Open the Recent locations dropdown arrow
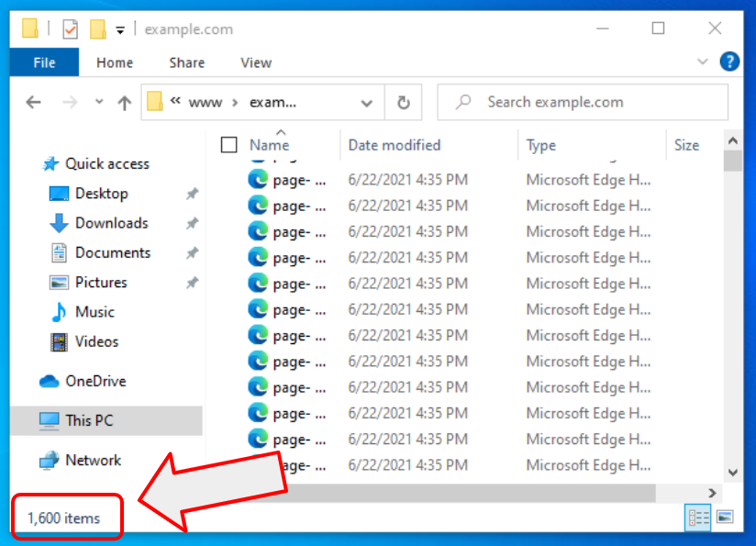Screen dimensions: 756x546 click(x=99, y=102)
